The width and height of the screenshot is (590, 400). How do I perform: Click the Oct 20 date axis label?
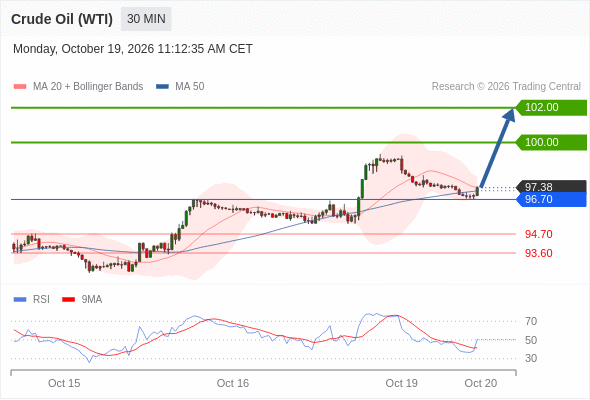point(481,383)
